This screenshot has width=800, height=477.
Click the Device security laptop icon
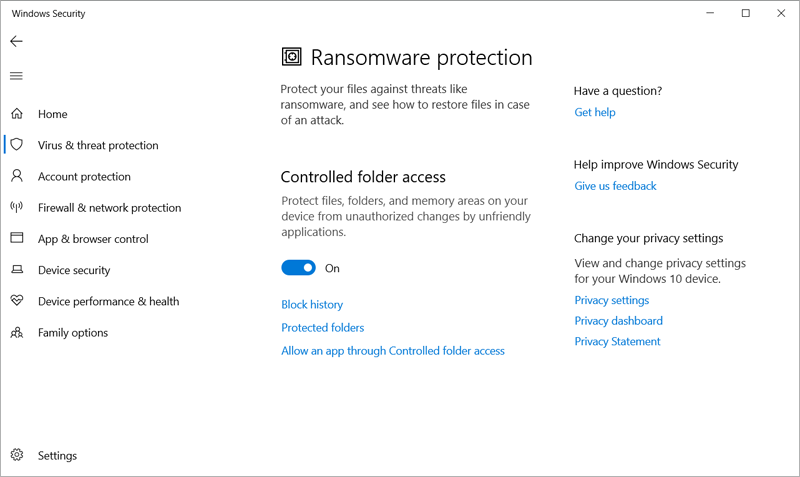point(17,270)
